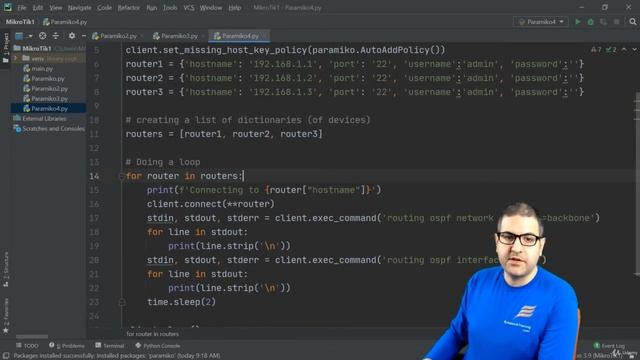Start debugging with the green bug icon
The width and height of the screenshot is (640, 360).
click(591, 22)
